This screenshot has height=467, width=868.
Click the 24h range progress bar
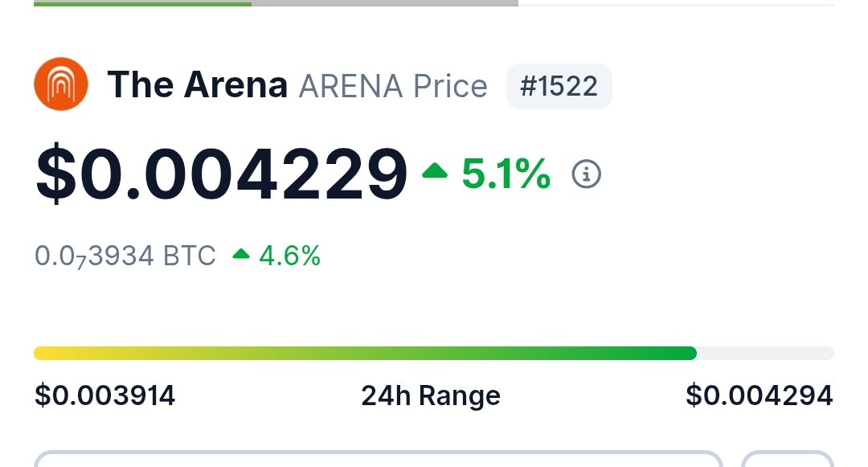coord(365,353)
